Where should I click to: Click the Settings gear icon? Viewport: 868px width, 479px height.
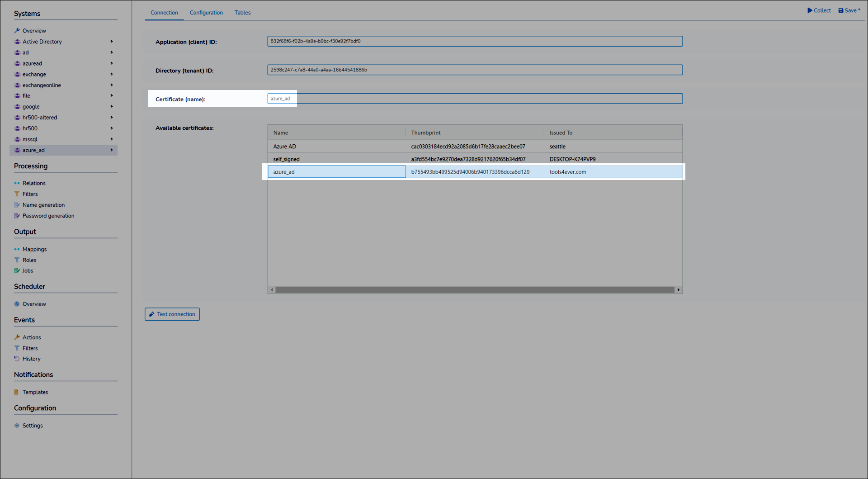pos(17,426)
